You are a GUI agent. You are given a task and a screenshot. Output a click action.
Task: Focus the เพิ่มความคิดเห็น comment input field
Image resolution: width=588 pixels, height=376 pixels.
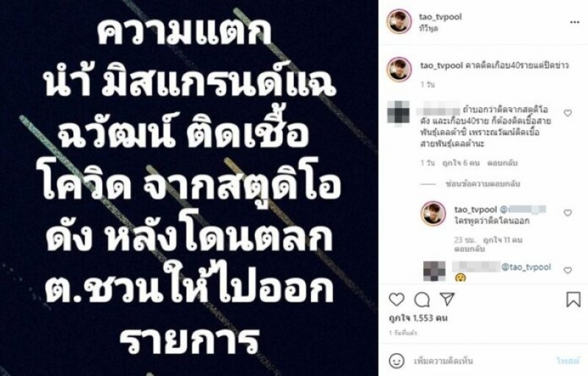[480, 361]
